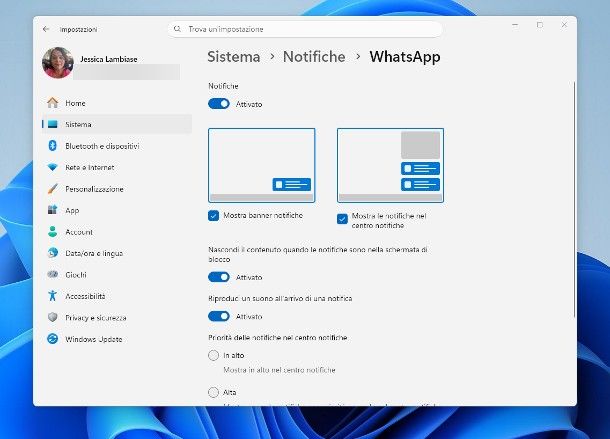Click the WhatsApp breadcrumb title

405,57
